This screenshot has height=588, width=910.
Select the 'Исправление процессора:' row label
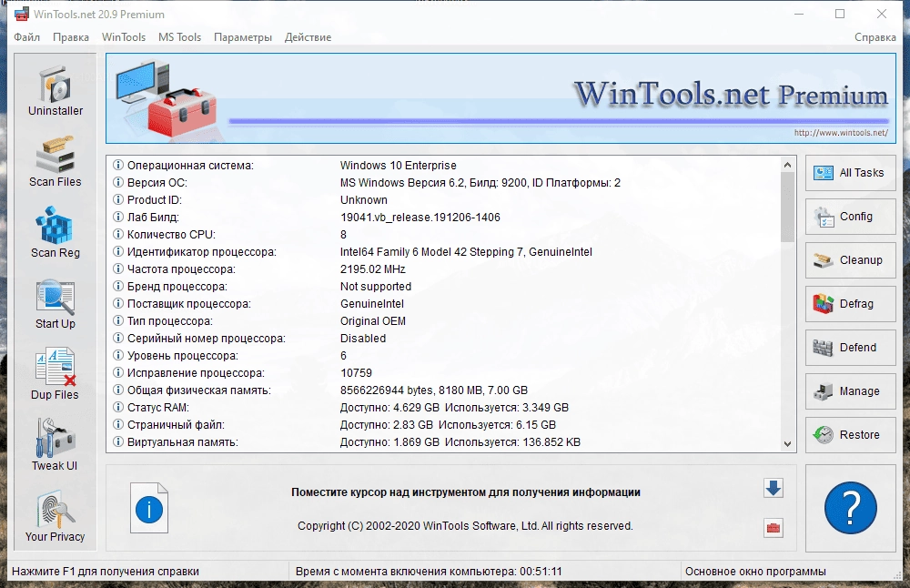tap(196, 372)
